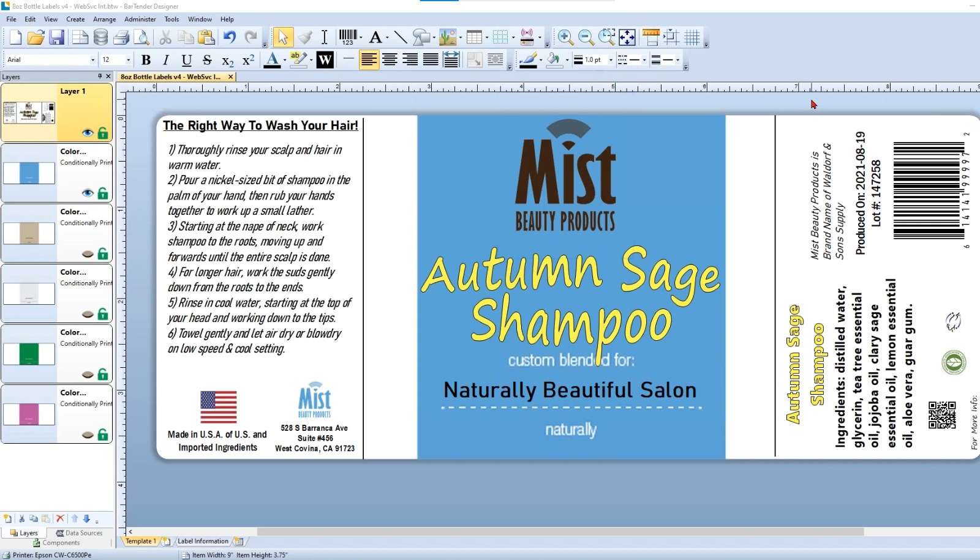This screenshot has height=560, width=980.
Task: Toggle the lock on Layer 1
Action: (x=103, y=132)
